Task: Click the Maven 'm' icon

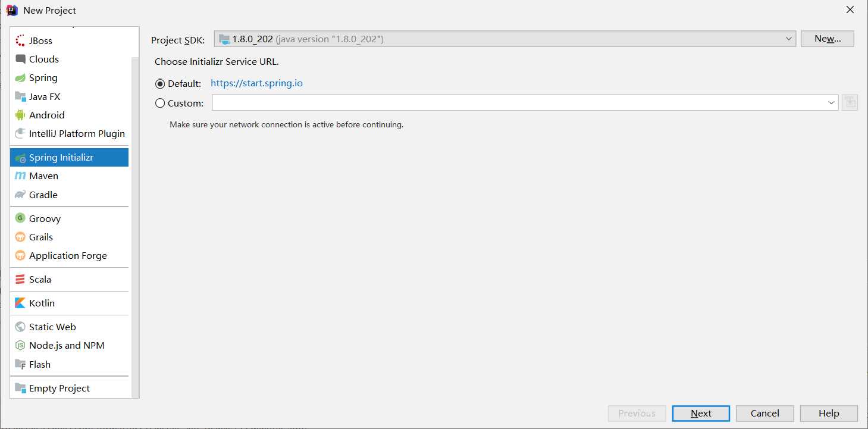Action: (20, 176)
